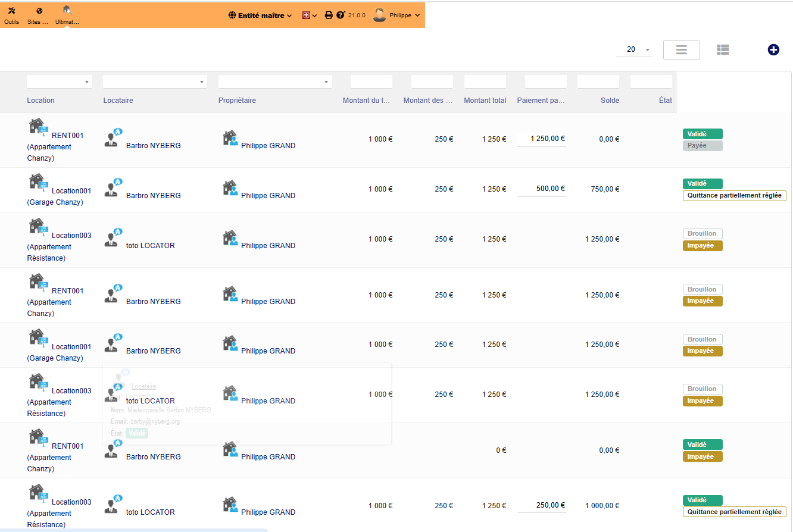Sort by the Solde column header
The image size is (793, 532).
610,101
